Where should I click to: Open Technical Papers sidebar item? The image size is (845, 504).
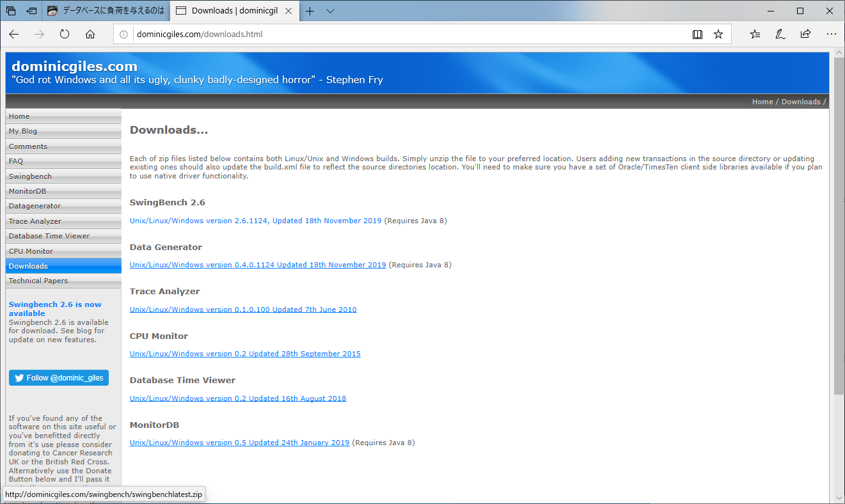[63, 281]
